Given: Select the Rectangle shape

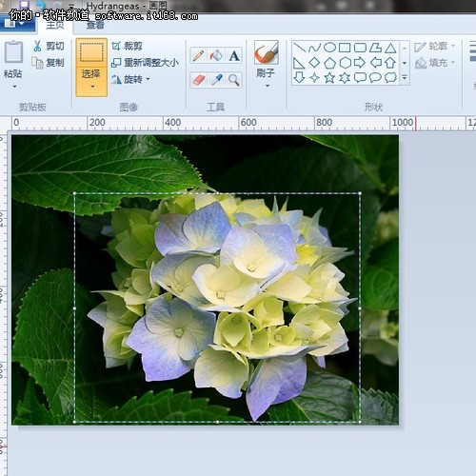Looking at the screenshot, I should 345,48.
